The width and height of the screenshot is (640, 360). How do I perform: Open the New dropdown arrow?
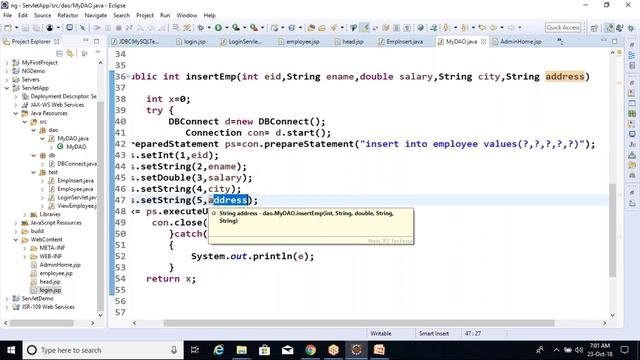16,28
